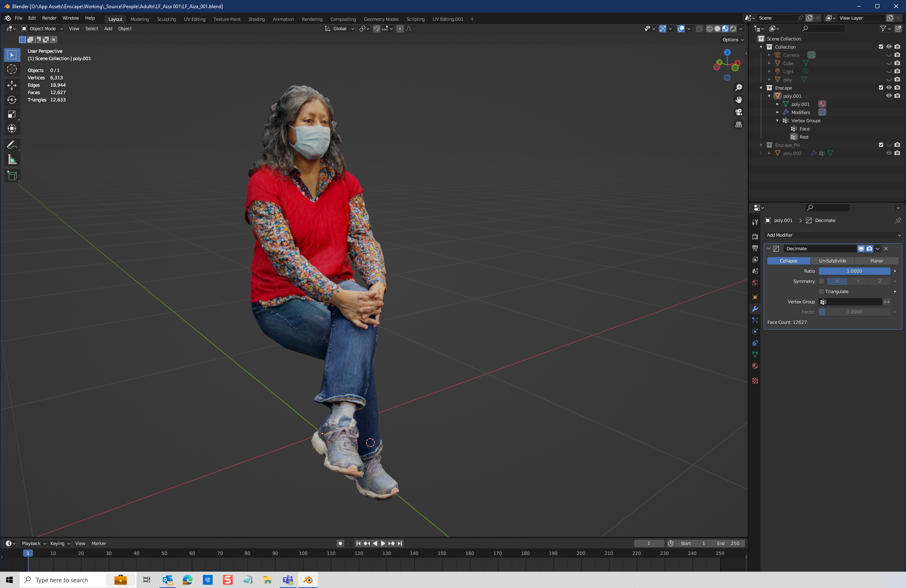Switch to wireframe viewport shading
Screen dimensions: 906x588
click(710, 29)
